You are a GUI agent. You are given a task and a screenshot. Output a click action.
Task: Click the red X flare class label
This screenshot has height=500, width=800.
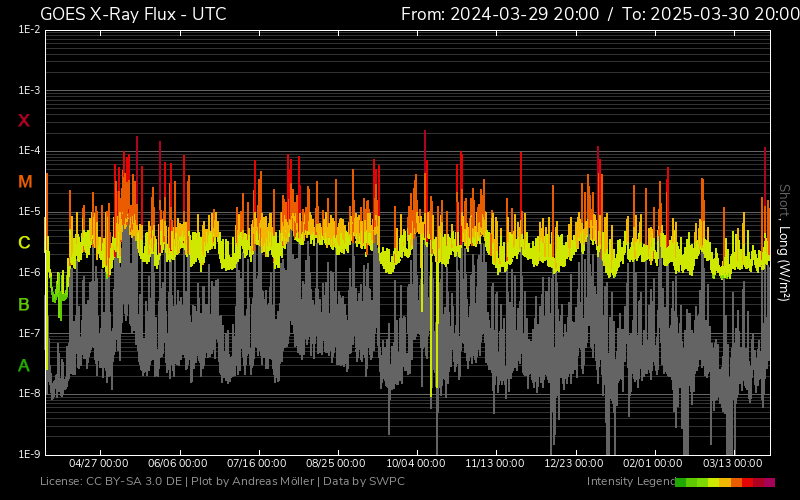click(x=24, y=121)
